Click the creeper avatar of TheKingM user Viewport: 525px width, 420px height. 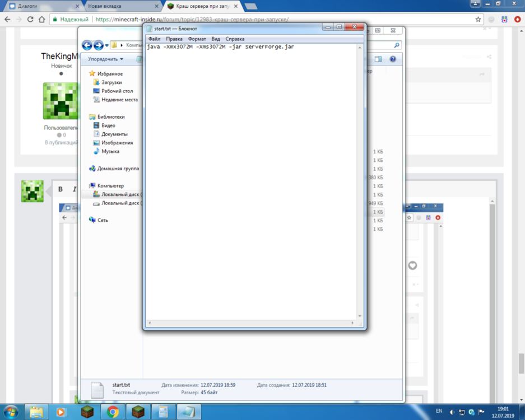61,101
